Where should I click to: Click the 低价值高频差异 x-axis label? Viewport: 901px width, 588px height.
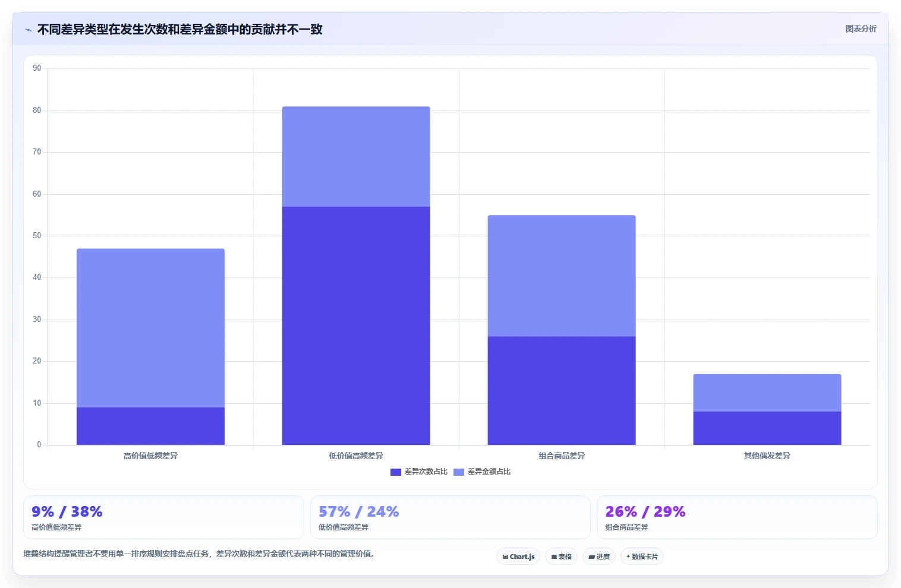coord(356,456)
